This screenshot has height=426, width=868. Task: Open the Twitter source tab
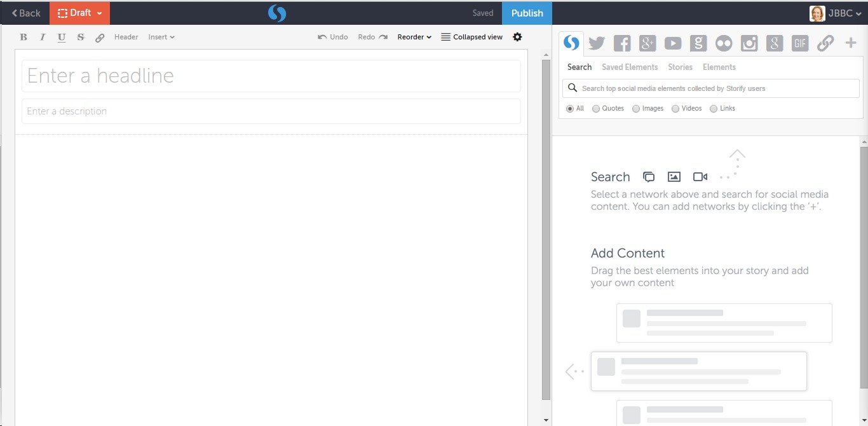[x=596, y=43]
